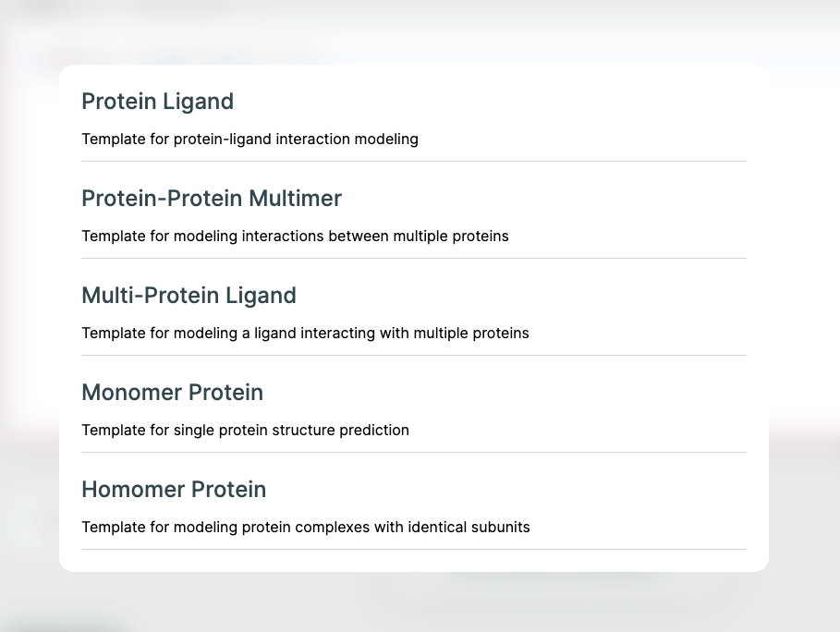Click the ligand interacting with multiple proteins description

tap(305, 334)
